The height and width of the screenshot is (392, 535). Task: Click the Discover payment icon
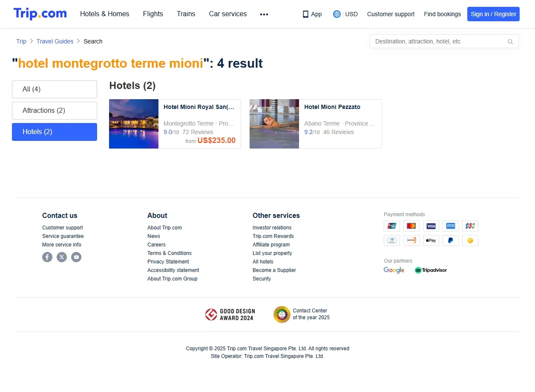pos(411,240)
